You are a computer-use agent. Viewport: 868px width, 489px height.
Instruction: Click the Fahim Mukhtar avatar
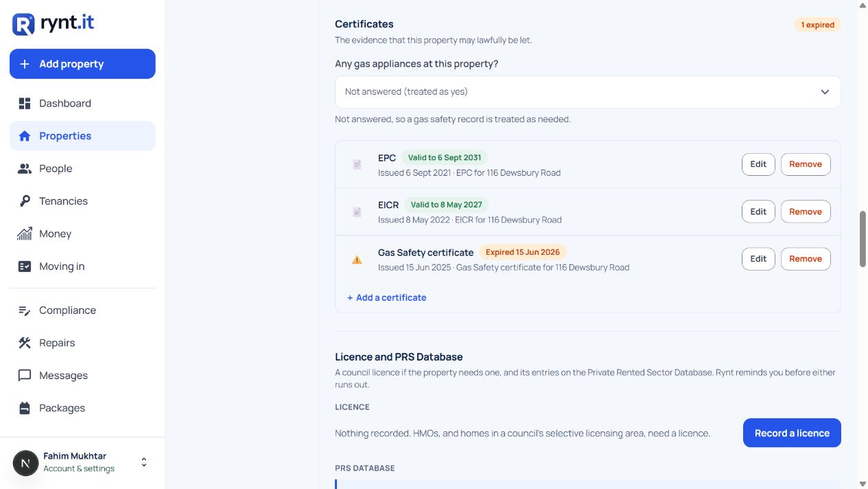(26, 463)
